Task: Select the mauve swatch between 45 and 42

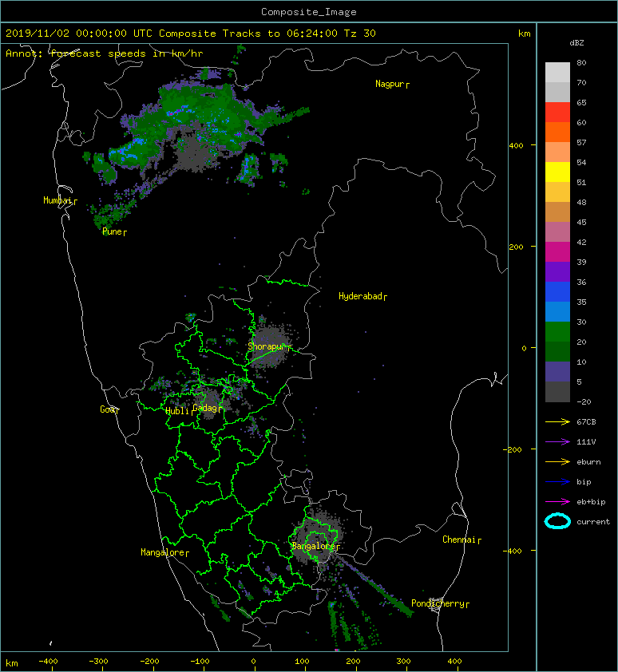Action: 557,231
